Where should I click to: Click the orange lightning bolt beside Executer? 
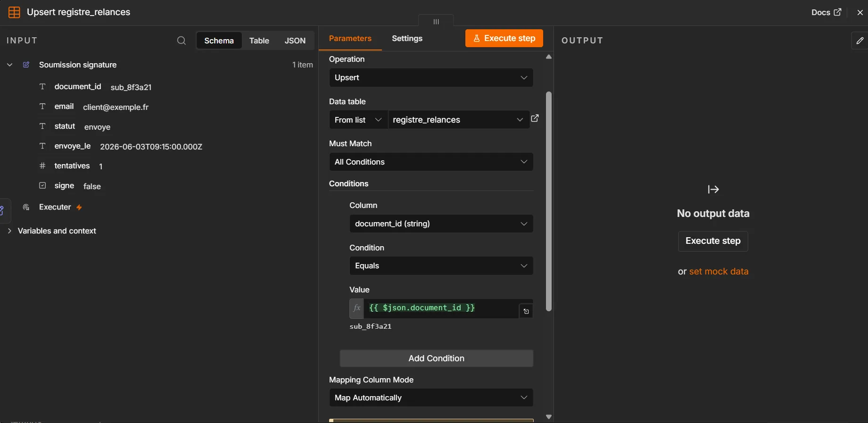[79, 207]
